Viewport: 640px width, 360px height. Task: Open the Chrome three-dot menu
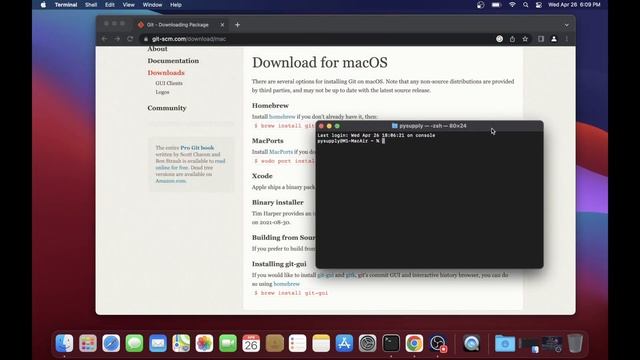pos(567,39)
